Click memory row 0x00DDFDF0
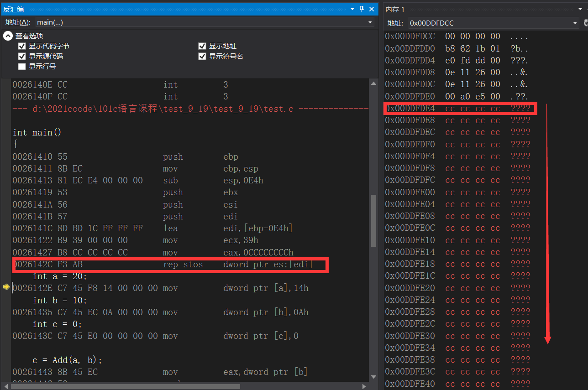Image resolution: width=588 pixels, height=390 pixels. click(x=458, y=144)
